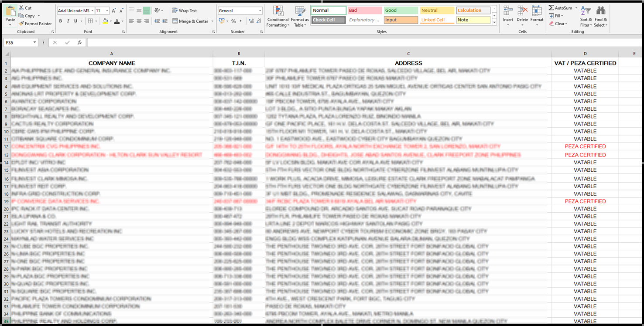The height and width of the screenshot is (326, 644).
Task: Click the formula bar cancel X
Action: pyautogui.click(x=55, y=43)
